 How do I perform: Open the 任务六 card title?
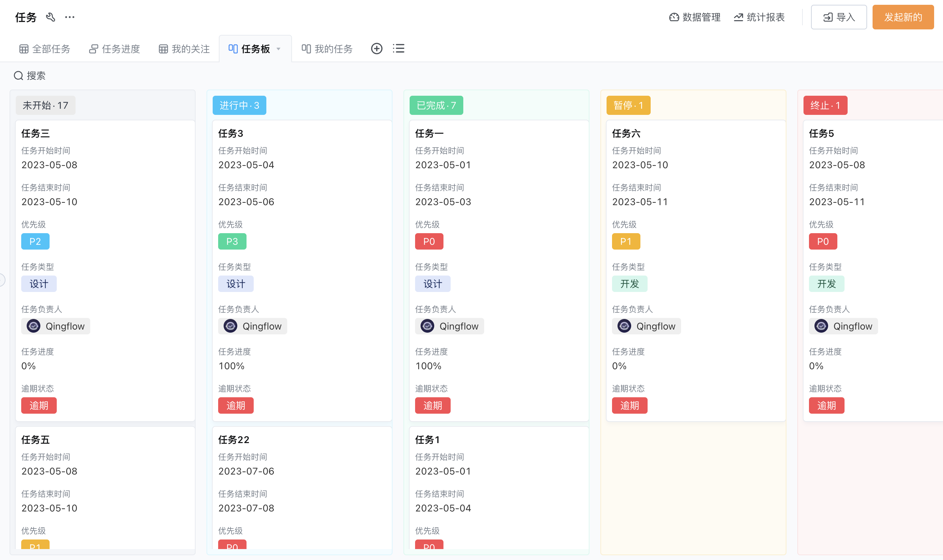click(626, 133)
